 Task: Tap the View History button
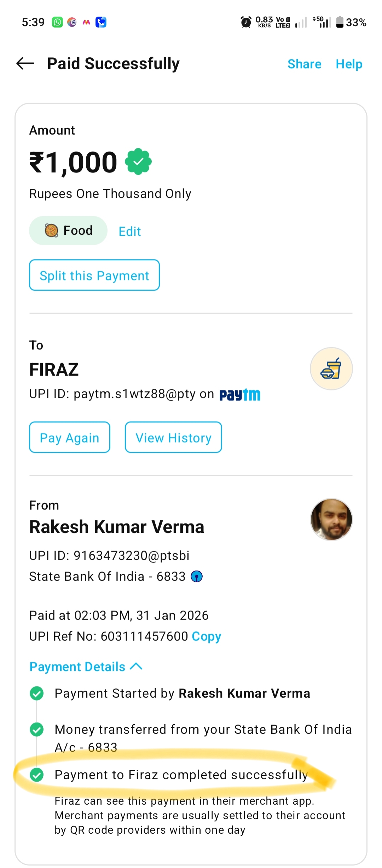173,438
